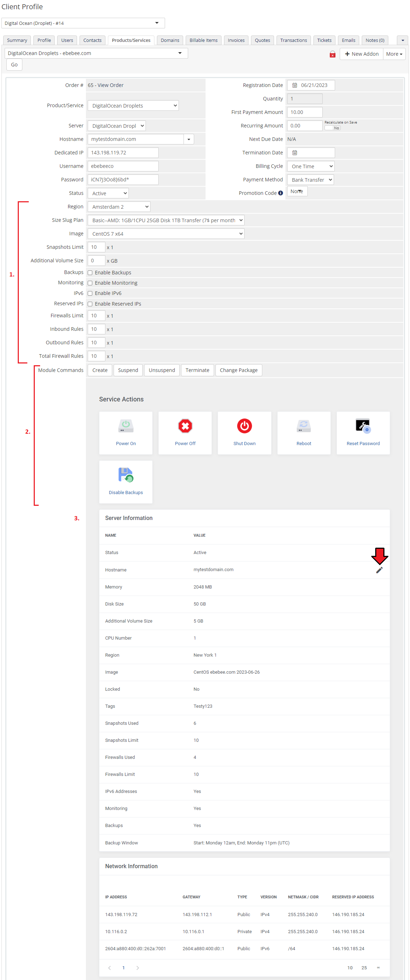The width and height of the screenshot is (410, 980).
Task: Go to previous page in Network Information
Action: [x=110, y=968]
